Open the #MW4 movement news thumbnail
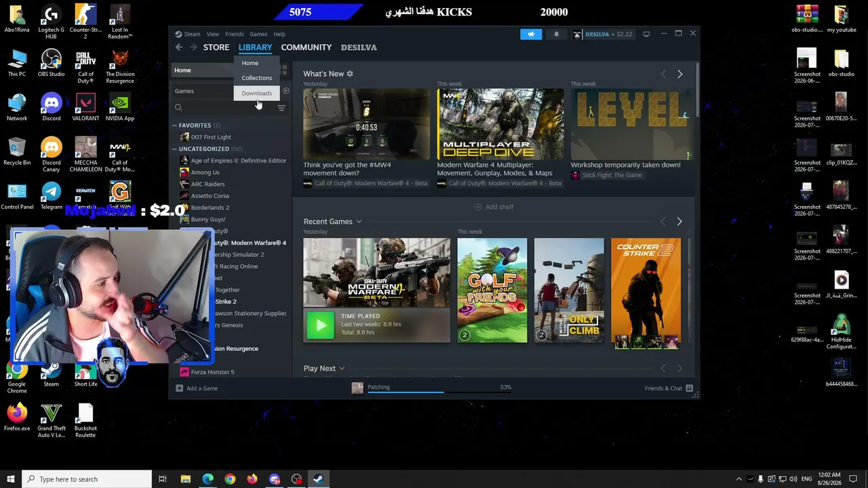Viewport: 868px width, 488px height. coord(366,124)
